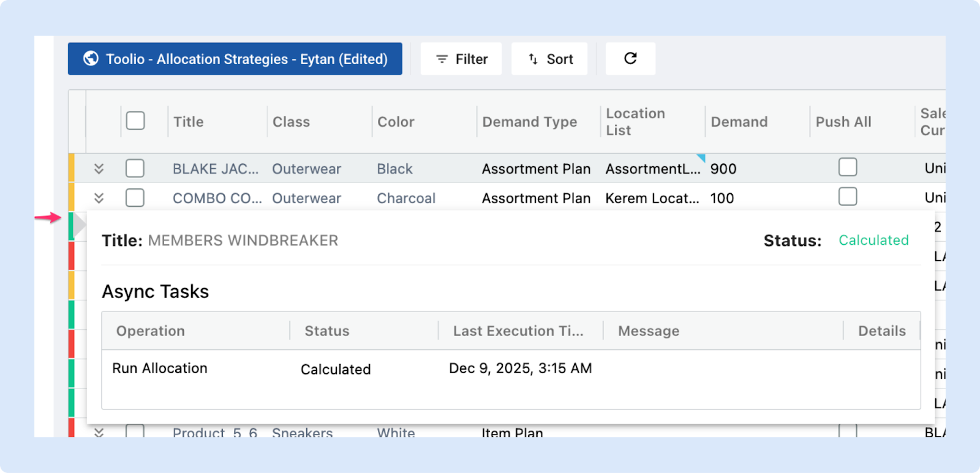The image size is (980, 473).
Task: Enable Push All for COMBO CO... row
Action: pyautogui.click(x=848, y=197)
